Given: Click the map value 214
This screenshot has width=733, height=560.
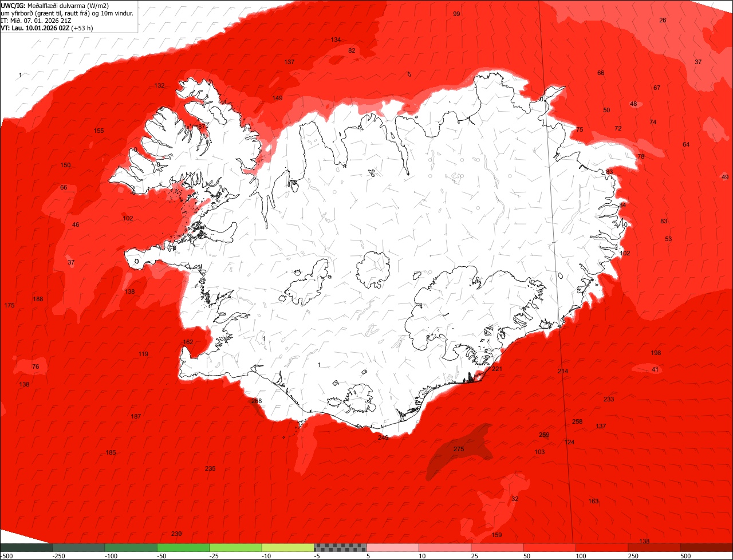Looking at the screenshot, I should pos(563,371).
